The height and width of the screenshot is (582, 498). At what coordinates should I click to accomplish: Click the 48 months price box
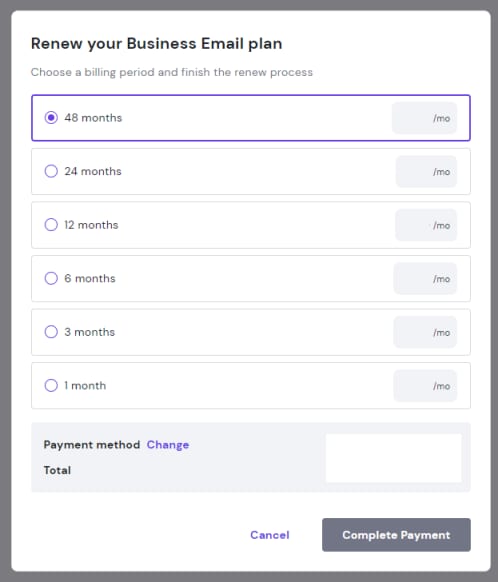click(x=425, y=118)
